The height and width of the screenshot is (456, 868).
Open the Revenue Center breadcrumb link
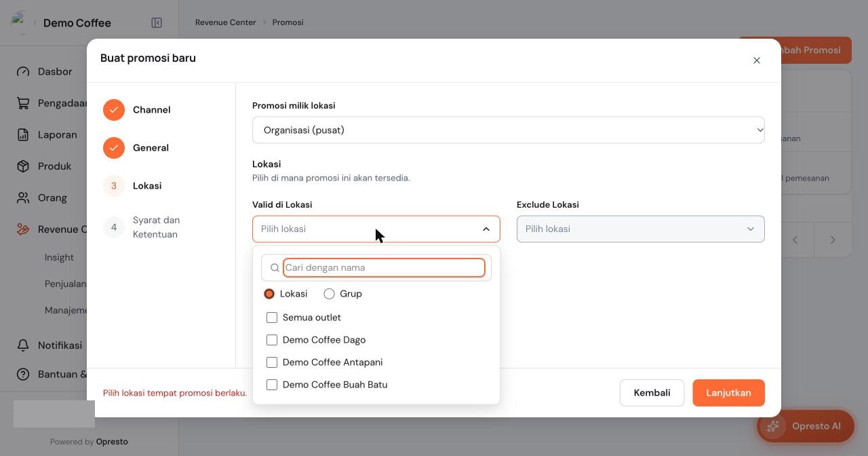pyautogui.click(x=226, y=22)
